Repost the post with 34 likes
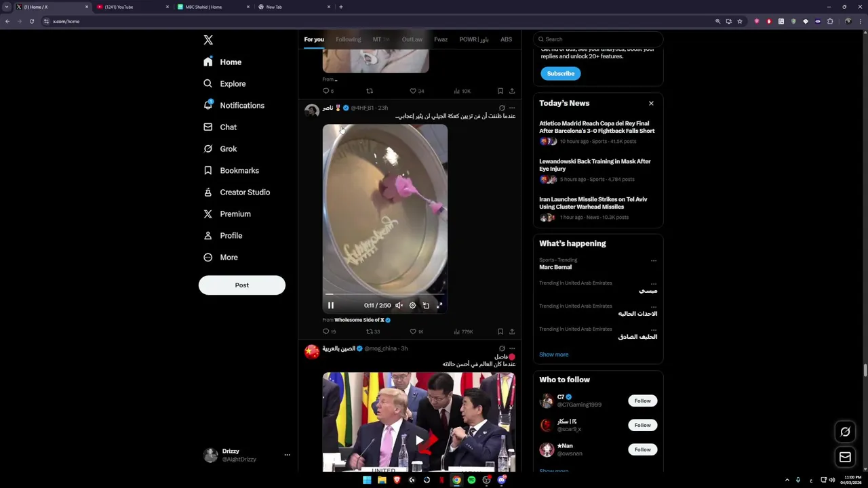The height and width of the screenshot is (488, 868). tap(370, 91)
